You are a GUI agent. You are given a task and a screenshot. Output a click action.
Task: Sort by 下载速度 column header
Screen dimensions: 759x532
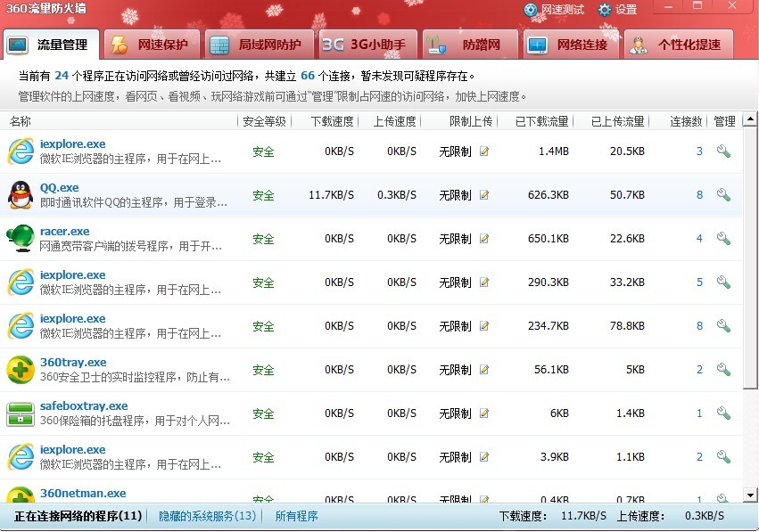pos(332,121)
